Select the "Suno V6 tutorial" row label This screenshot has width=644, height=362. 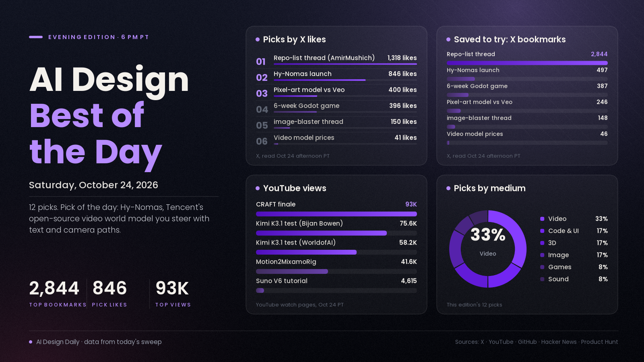282,281
